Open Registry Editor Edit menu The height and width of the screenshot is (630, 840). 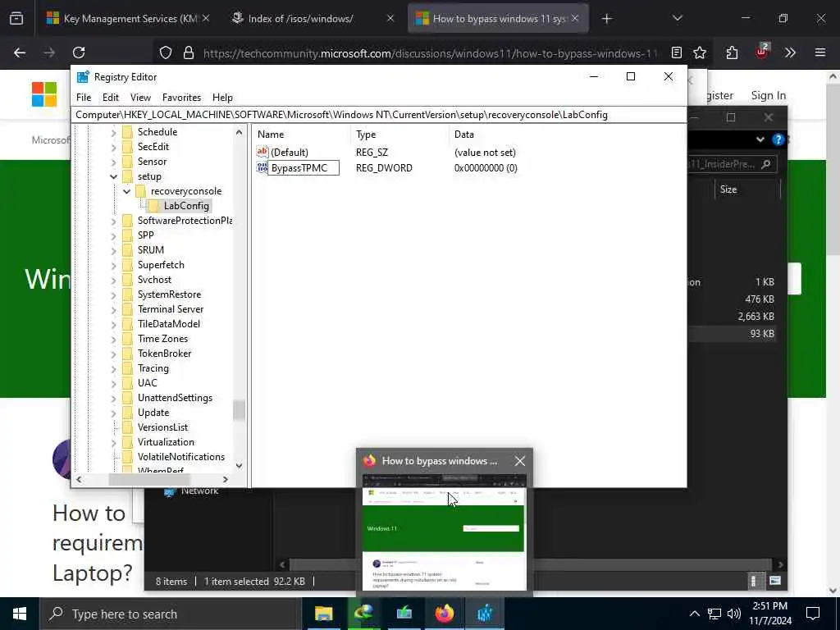[111, 98]
